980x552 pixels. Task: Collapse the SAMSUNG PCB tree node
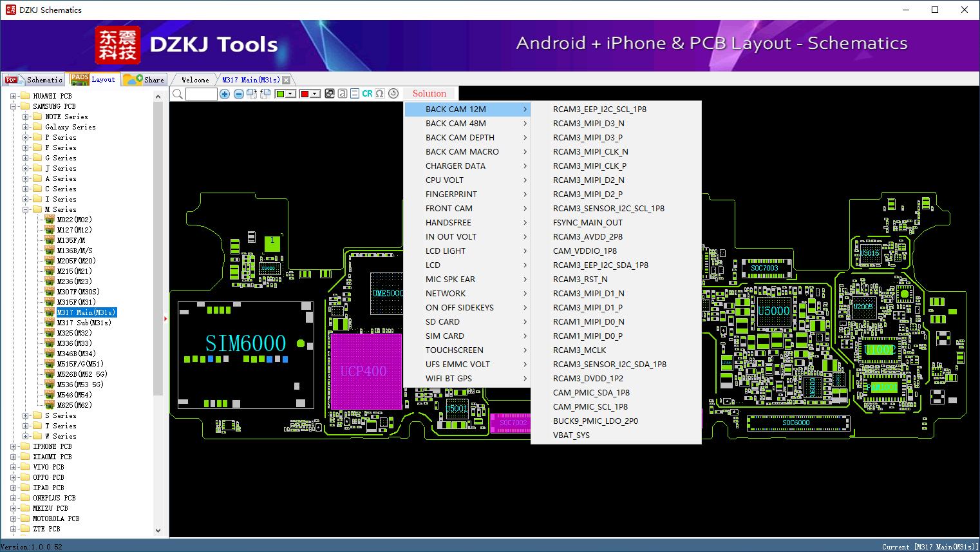(x=14, y=106)
